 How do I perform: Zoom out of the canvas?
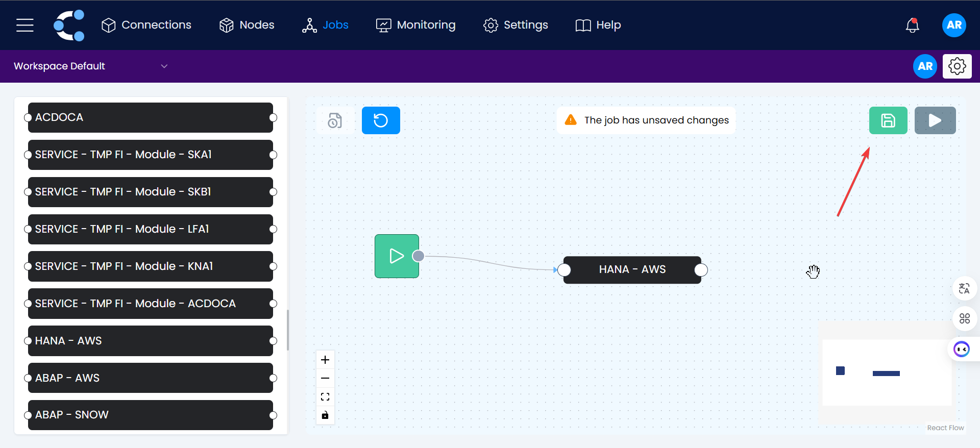(x=325, y=378)
